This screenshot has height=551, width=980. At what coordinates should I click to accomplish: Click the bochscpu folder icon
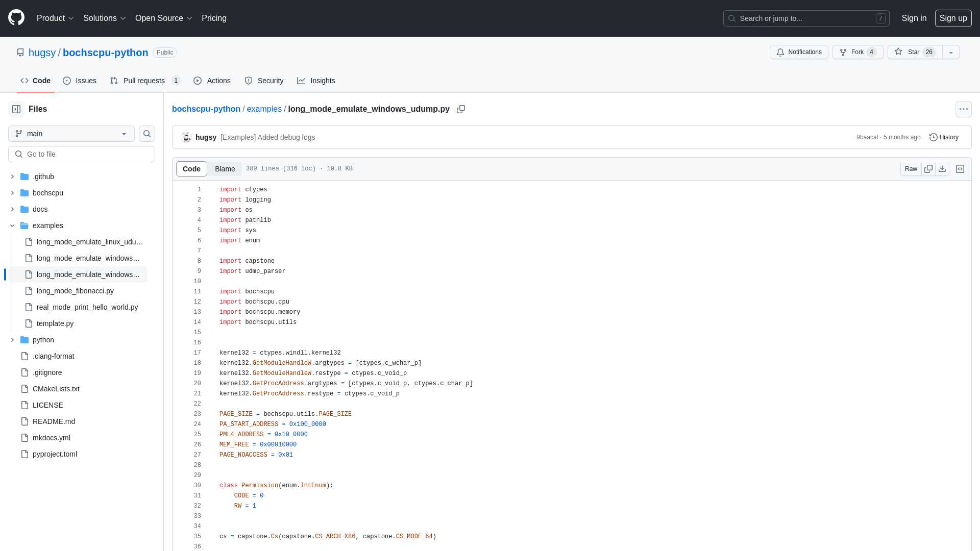coord(24,193)
